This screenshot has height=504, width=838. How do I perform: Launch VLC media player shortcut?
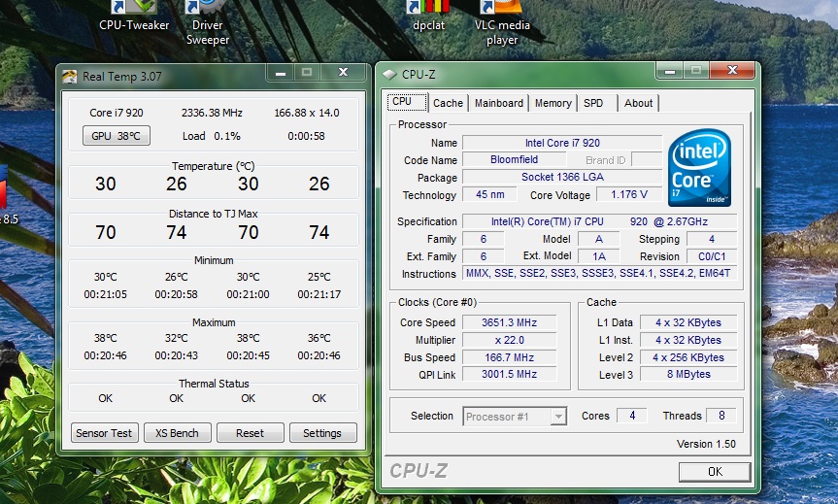pos(502,21)
